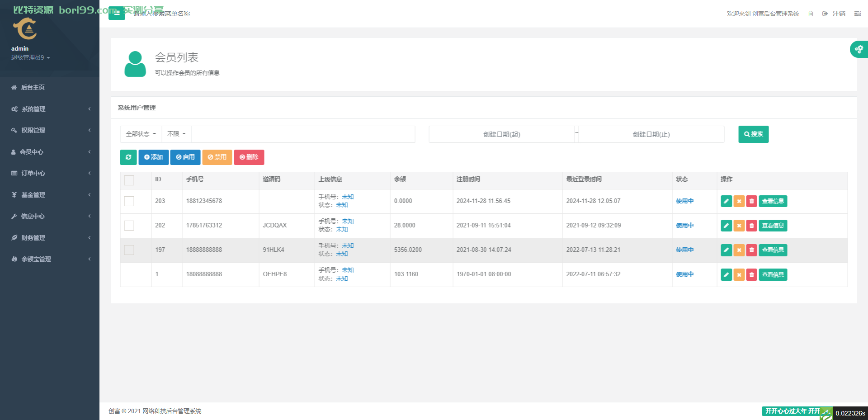Image resolution: width=868 pixels, height=420 pixels.
Task: Open the 超级管理员9 account dropdown
Action: coord(31,57)
